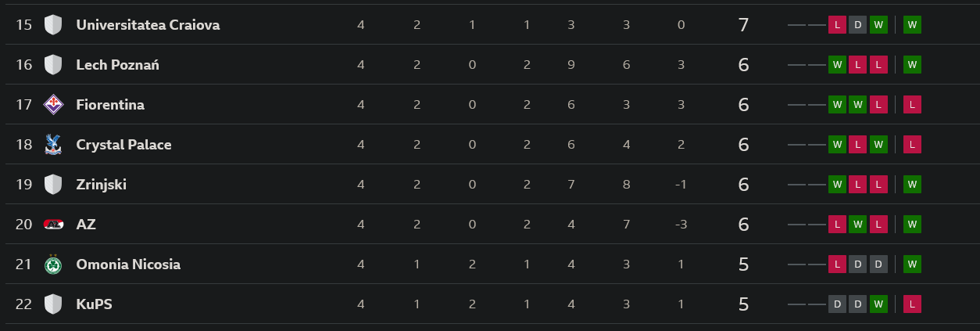Select the Fiorentina team name

(x=110, y=105)
